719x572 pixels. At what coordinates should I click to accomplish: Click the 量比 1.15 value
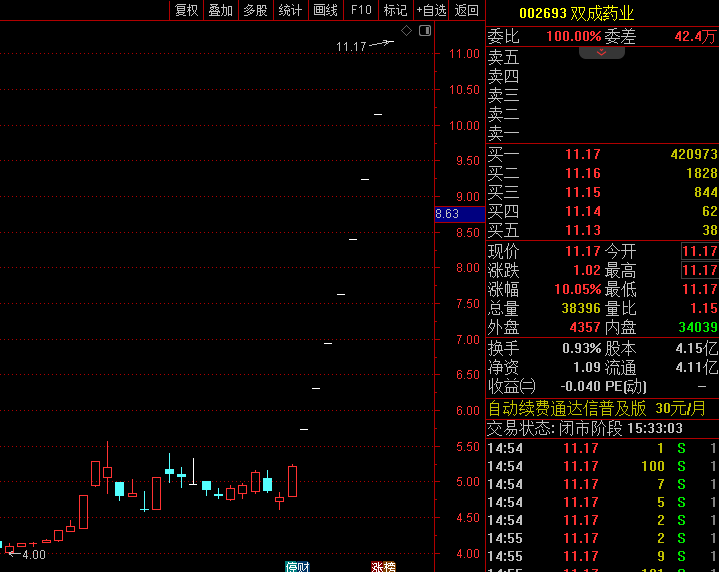[x=704, y=308]
